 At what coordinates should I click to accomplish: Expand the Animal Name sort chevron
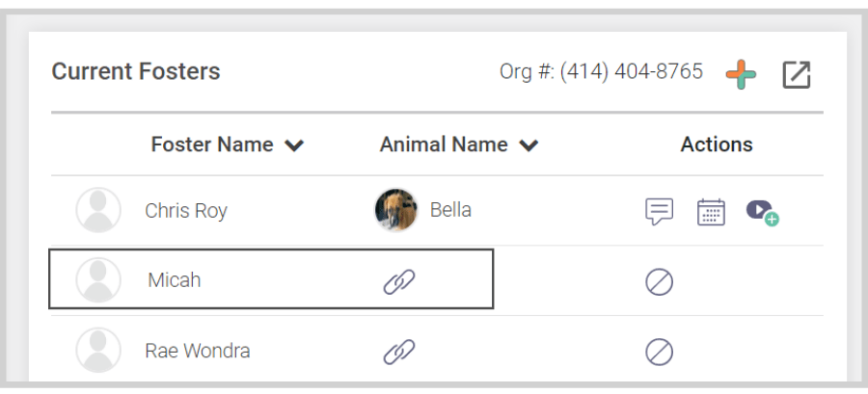pos(529,145)
